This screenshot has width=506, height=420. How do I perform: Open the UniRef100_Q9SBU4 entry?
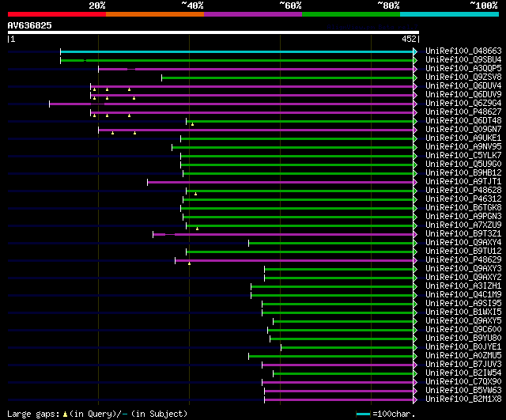(x=463, y=60)
